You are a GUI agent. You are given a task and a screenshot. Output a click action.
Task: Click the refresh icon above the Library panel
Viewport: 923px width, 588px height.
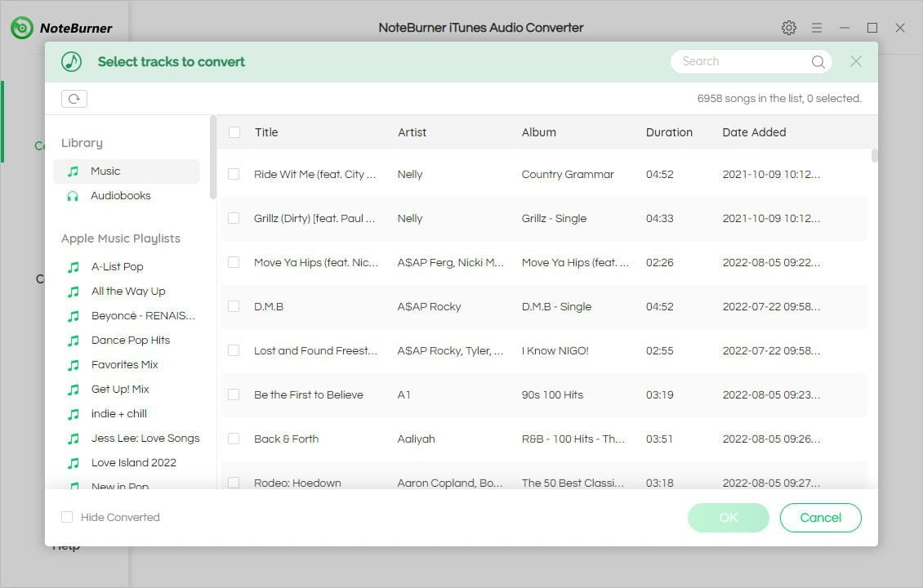(74, 98)
